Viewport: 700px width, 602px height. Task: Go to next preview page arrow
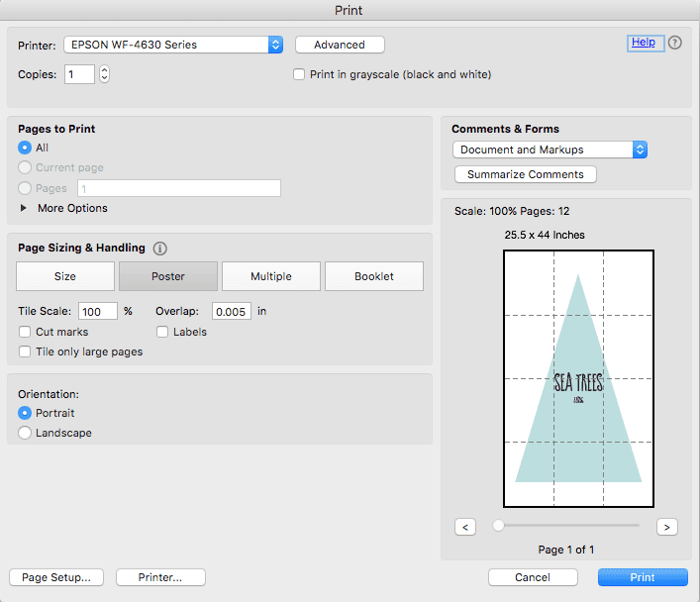666,527
